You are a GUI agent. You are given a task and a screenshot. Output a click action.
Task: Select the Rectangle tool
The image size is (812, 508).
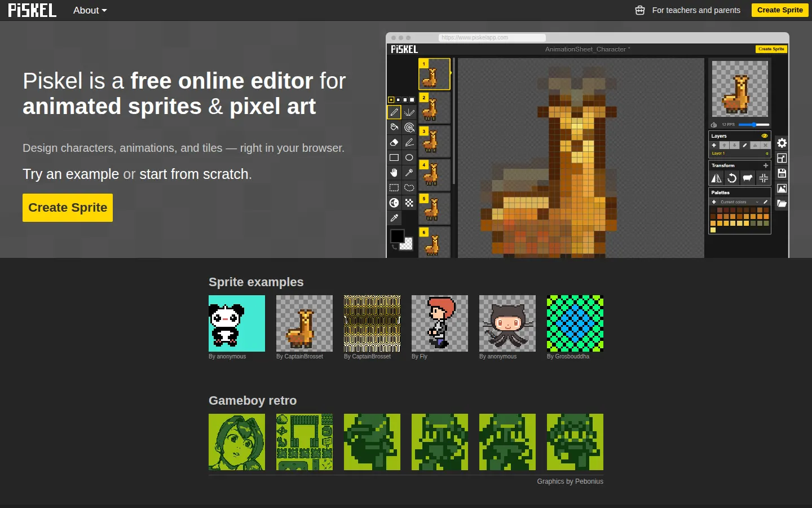coord(394,157)
